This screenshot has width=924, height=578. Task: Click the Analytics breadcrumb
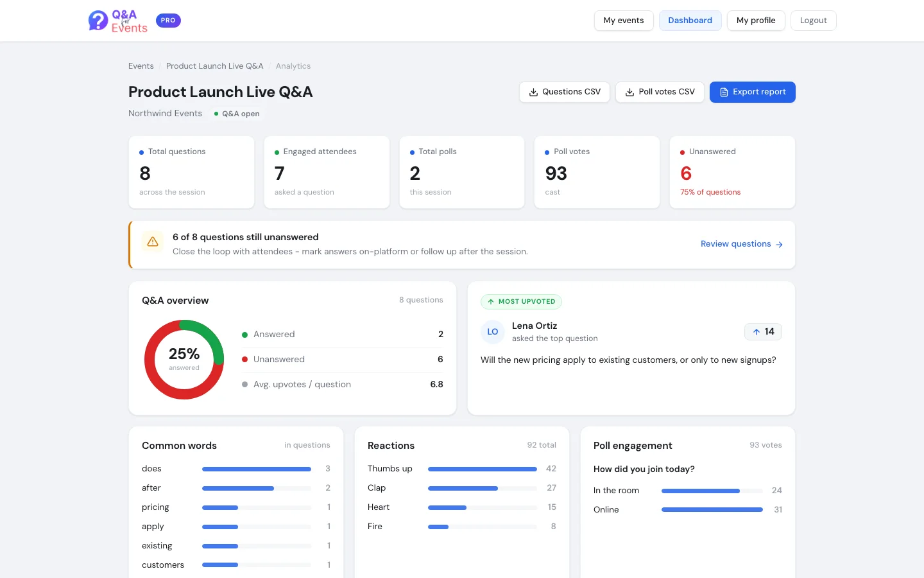(293, 66)
